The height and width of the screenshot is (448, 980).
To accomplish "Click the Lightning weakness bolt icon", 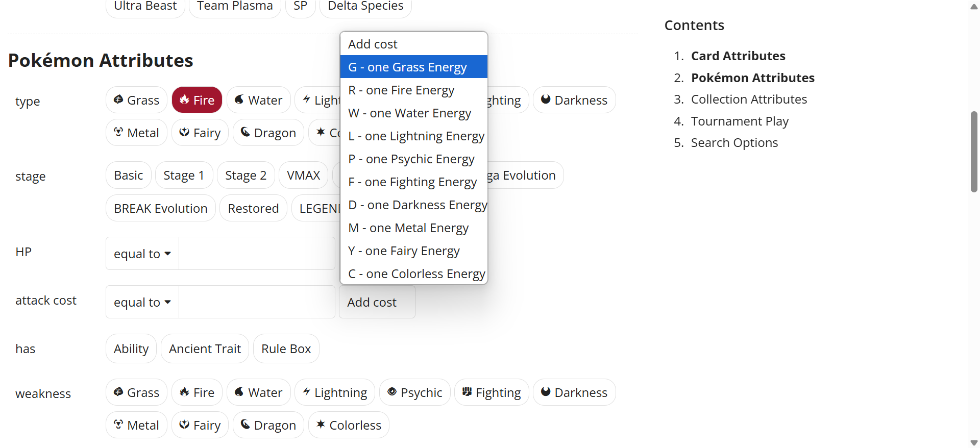I will coord(306,392).
